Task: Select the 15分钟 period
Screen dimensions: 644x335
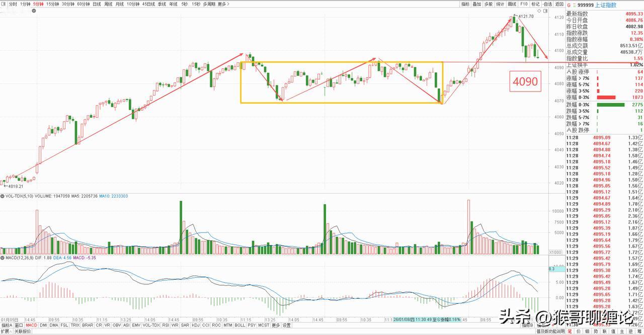Action: (52, 4)
